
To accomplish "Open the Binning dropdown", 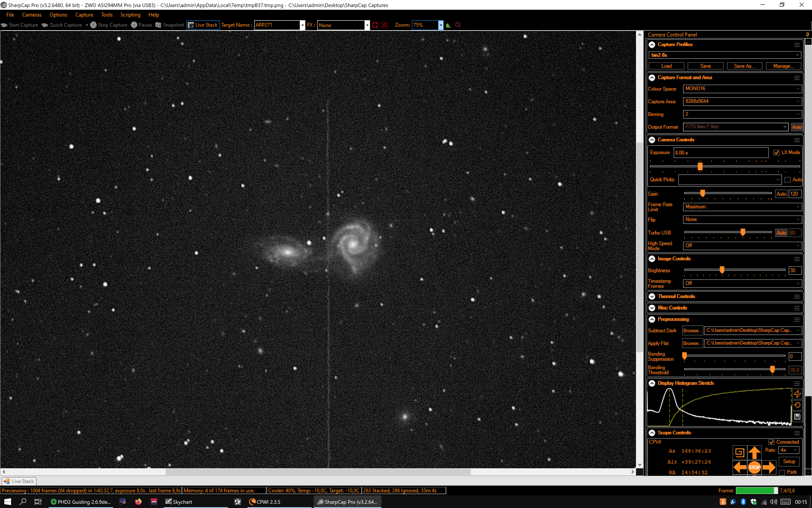I will 743,114.
